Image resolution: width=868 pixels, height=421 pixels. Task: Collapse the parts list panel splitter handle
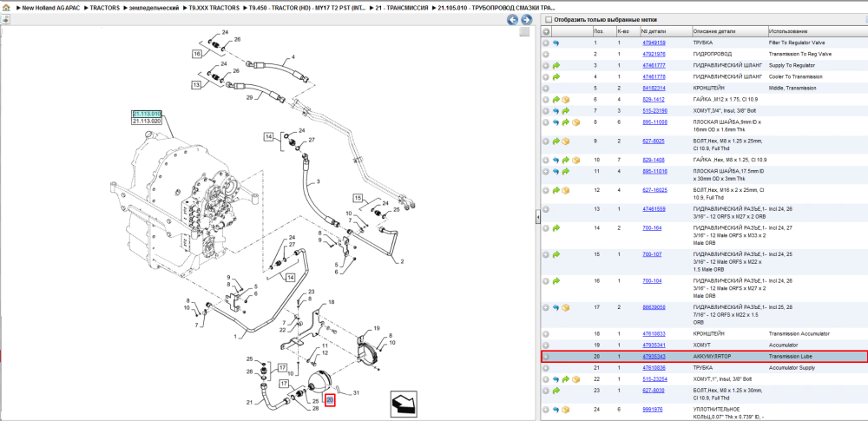[537, 219]
